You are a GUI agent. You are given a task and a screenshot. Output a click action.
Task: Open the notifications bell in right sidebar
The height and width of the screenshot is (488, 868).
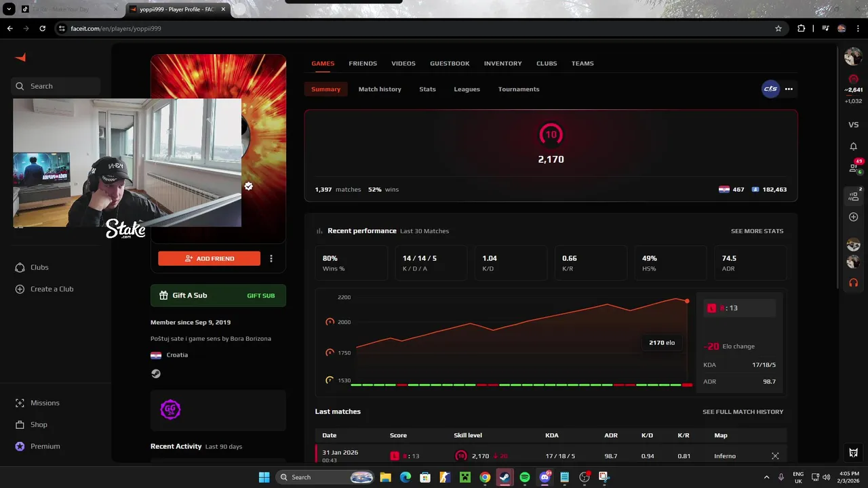click(854, 146)
